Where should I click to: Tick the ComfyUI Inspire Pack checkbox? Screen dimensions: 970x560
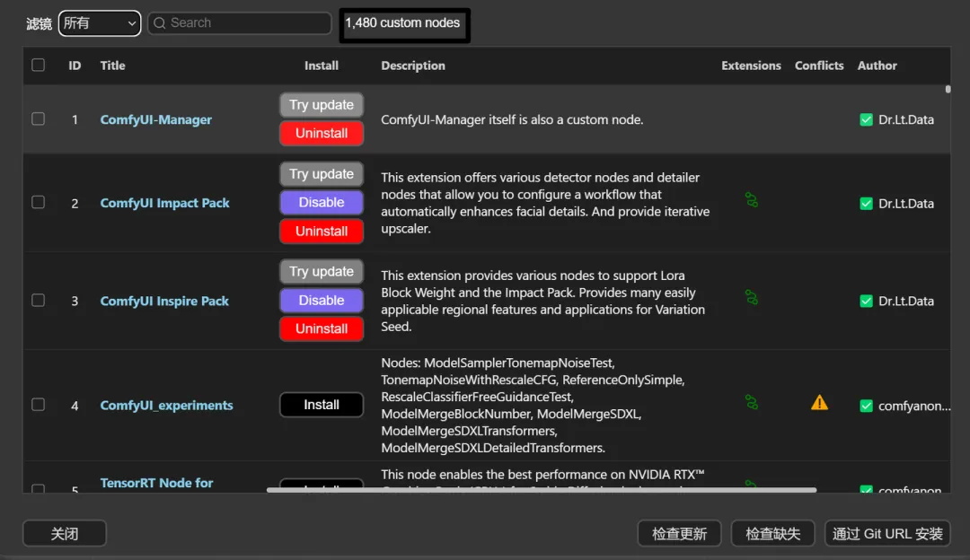tap(39, 300)
